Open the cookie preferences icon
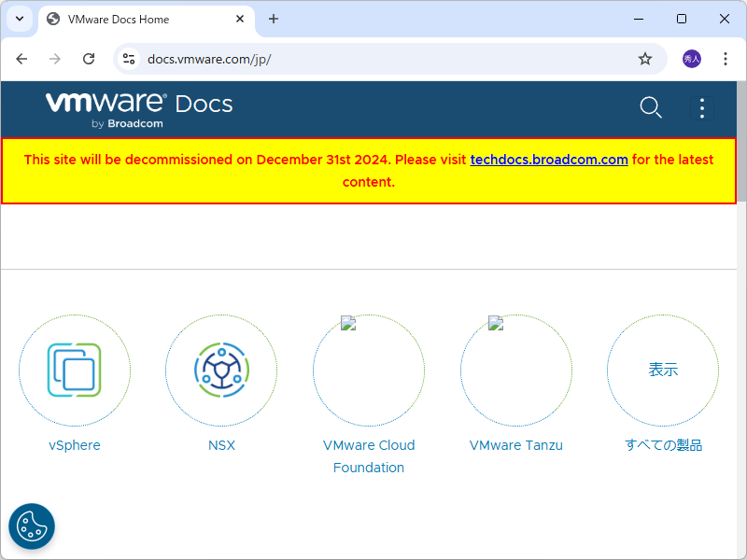The image size is (747, 560). 31,525
